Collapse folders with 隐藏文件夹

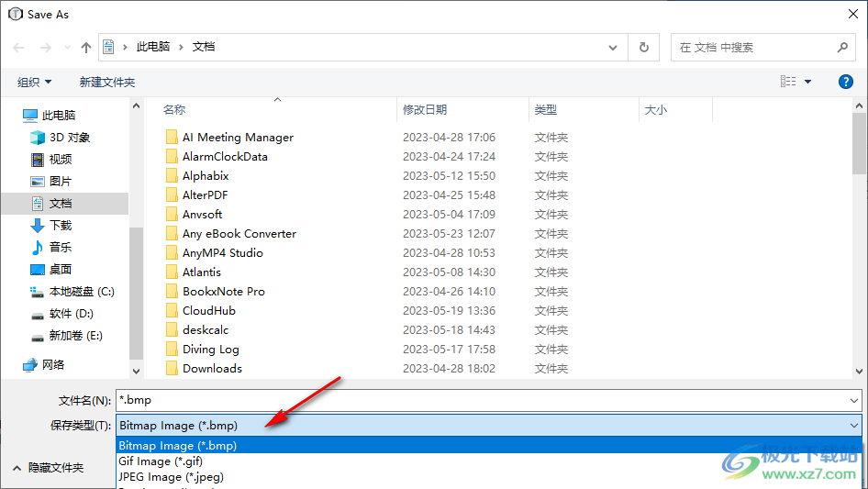(x=48, y=468)
